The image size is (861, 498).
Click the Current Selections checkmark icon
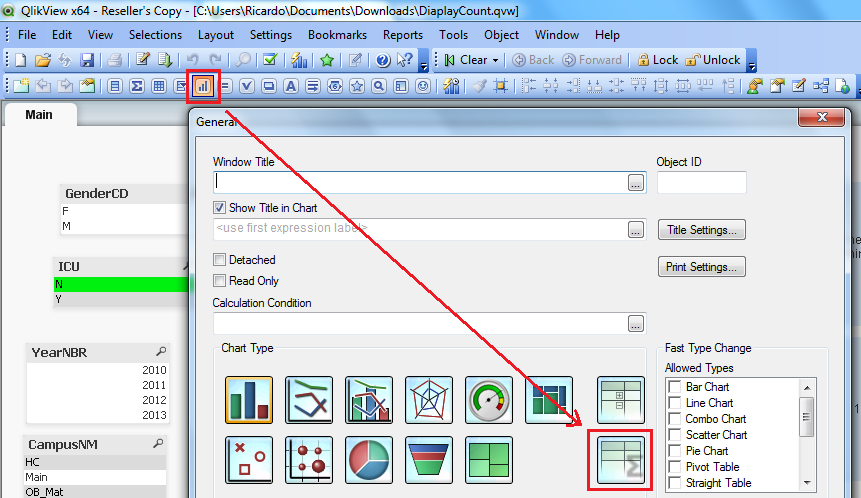[x=270, y=59]
